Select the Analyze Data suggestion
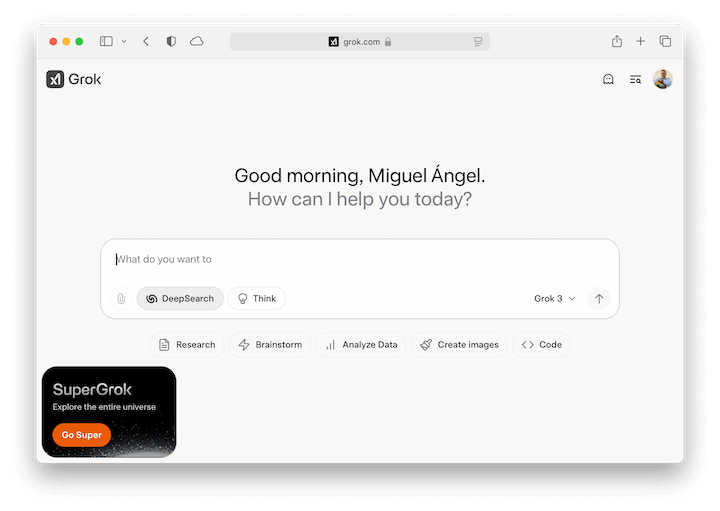The height and width of the screenshot is (511, 720). tap(361, 345)
